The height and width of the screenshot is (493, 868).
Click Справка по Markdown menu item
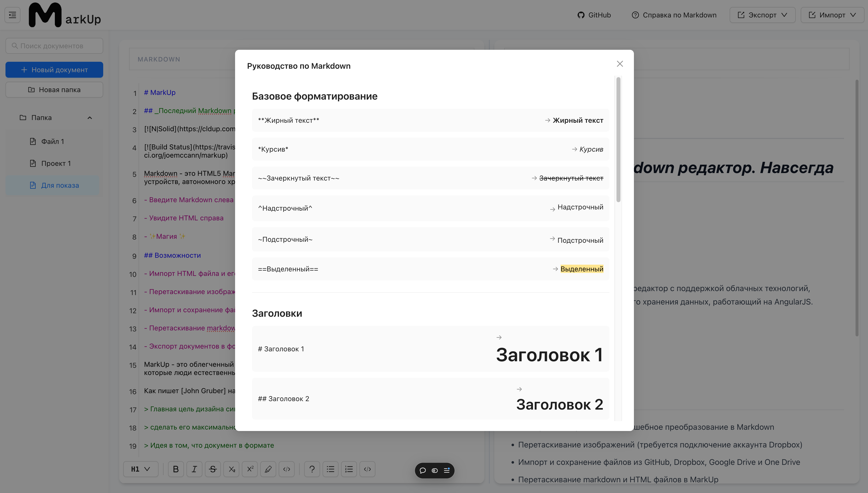(x=674, y=14)
